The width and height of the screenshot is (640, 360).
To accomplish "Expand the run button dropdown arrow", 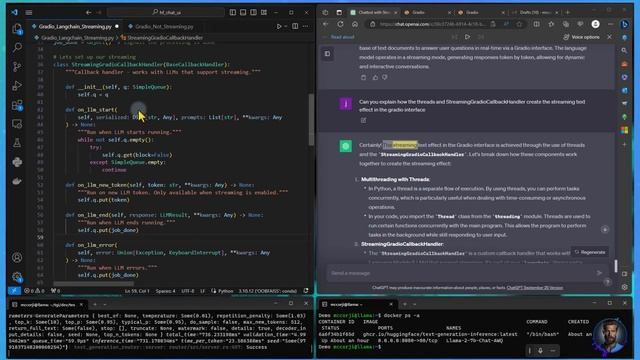I will click(285, 27).
